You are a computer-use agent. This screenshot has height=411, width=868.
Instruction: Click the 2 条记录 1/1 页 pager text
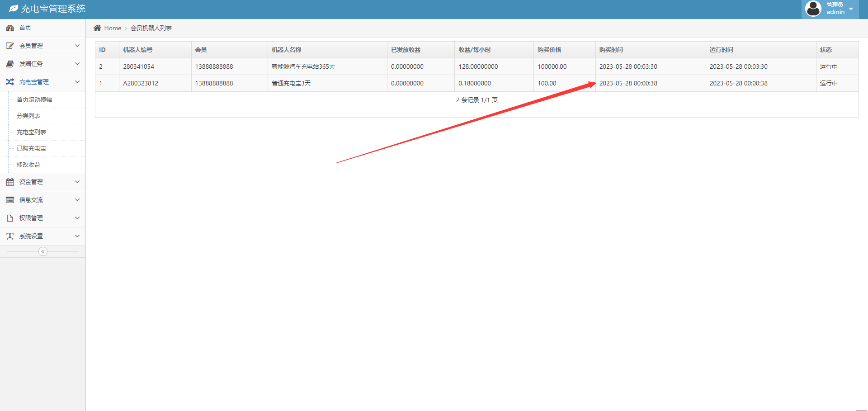click(x=477, y=100)
